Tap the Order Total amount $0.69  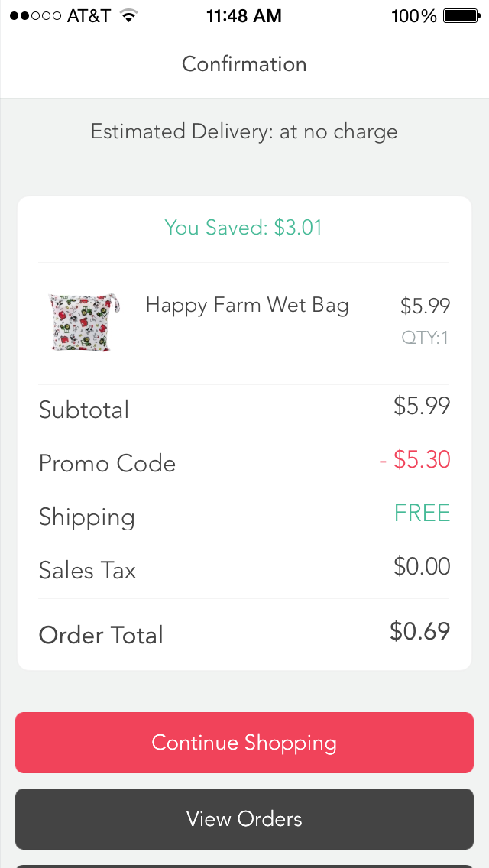pos(419,631)
